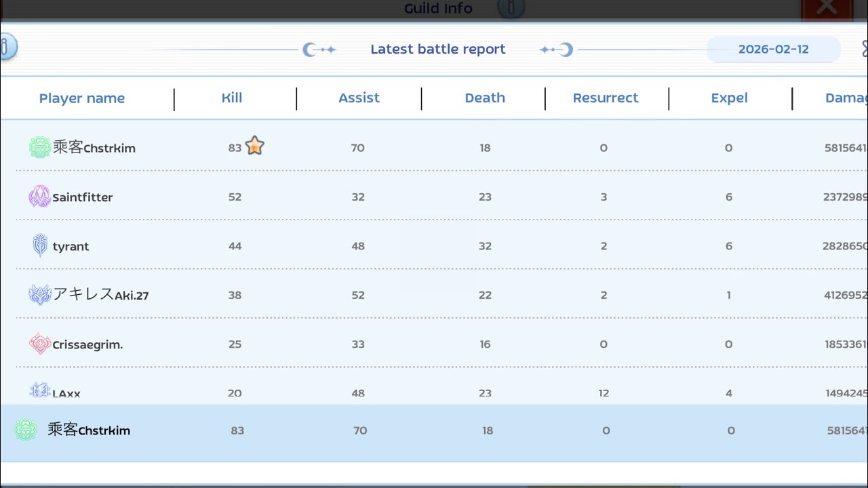Sort by the Expel column header
868x488 pixels.
(729, 98)
